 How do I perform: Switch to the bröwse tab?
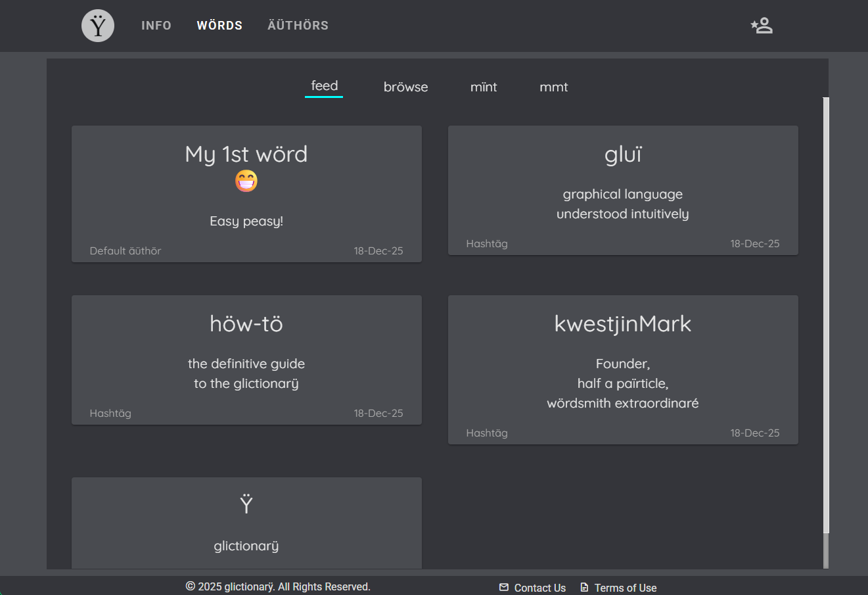pos(405,86)
